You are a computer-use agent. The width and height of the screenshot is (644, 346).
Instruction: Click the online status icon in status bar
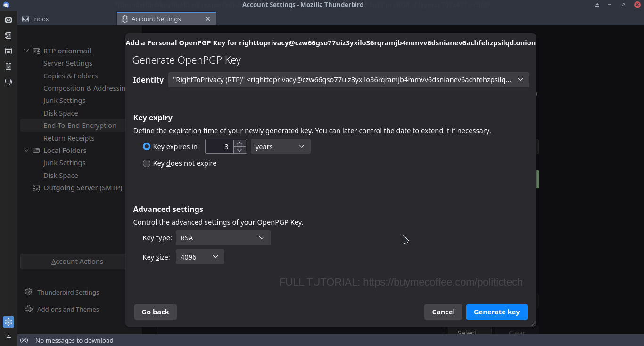24,340
